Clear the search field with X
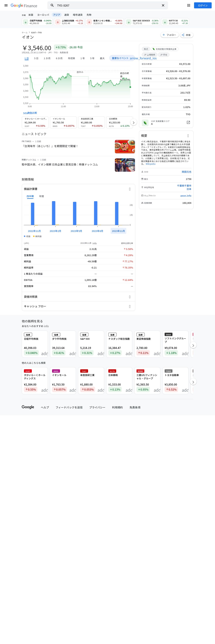 [x=163, y=5]
